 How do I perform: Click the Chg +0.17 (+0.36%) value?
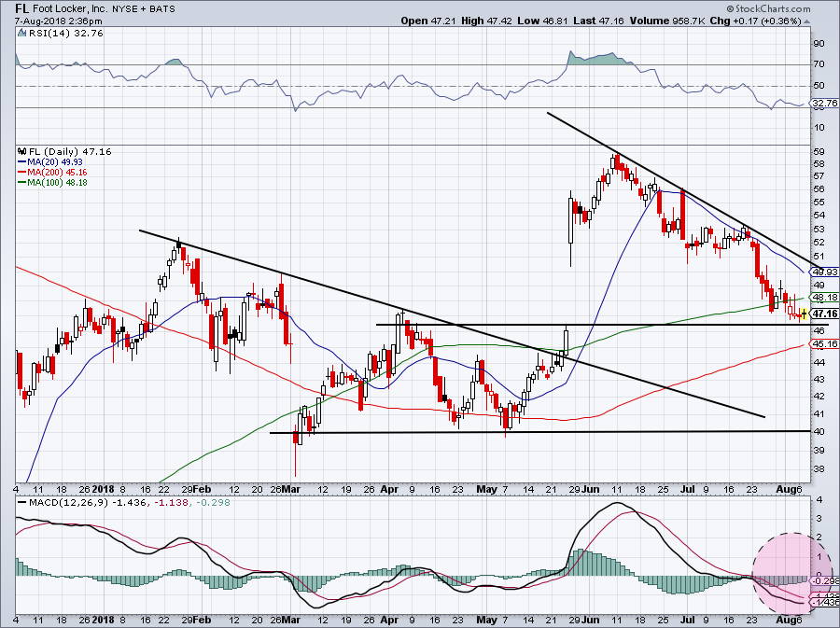pos(755,21)
